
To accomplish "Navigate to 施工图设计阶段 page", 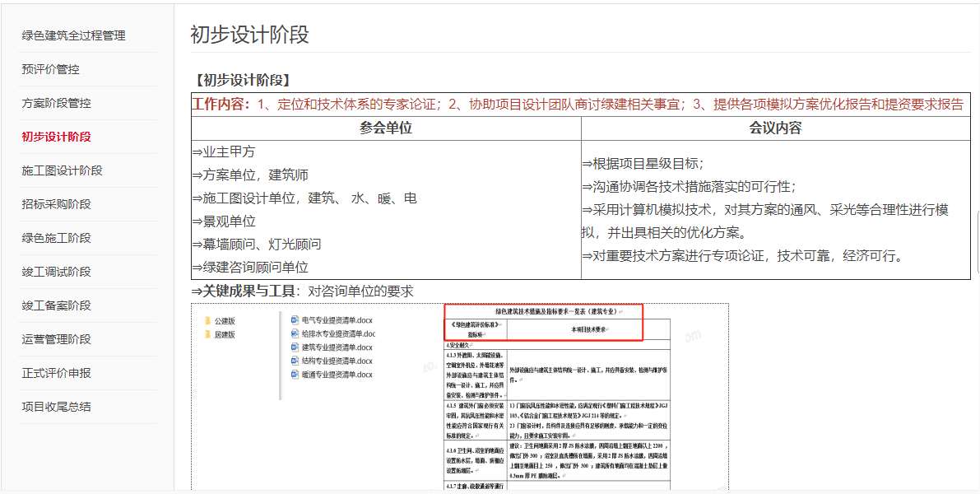I will click(62, 170).
